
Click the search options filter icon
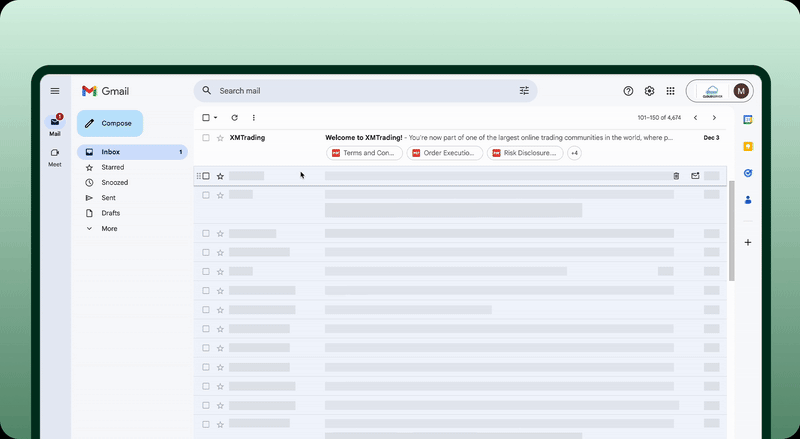(x=524, y=91)
